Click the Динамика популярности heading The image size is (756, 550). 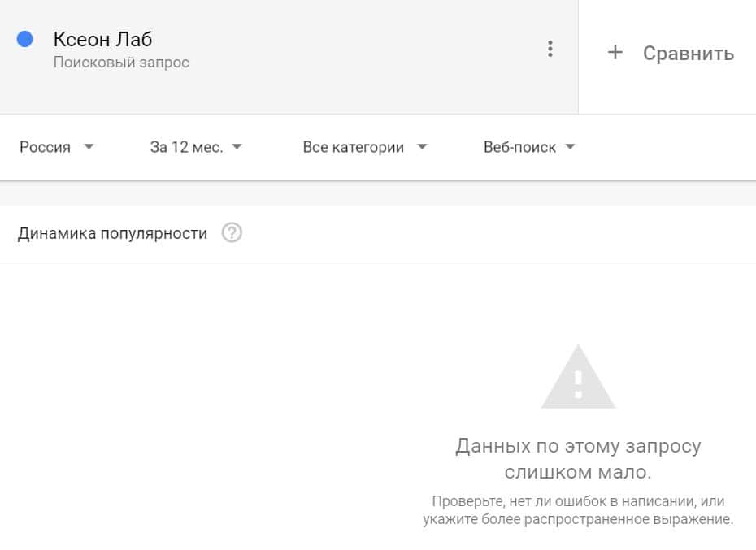click(x=112, y=233)
